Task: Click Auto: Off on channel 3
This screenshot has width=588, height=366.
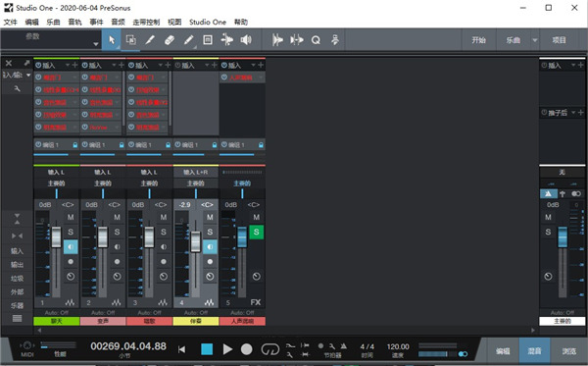Action: pyautogui.click(x=149, y=312)
